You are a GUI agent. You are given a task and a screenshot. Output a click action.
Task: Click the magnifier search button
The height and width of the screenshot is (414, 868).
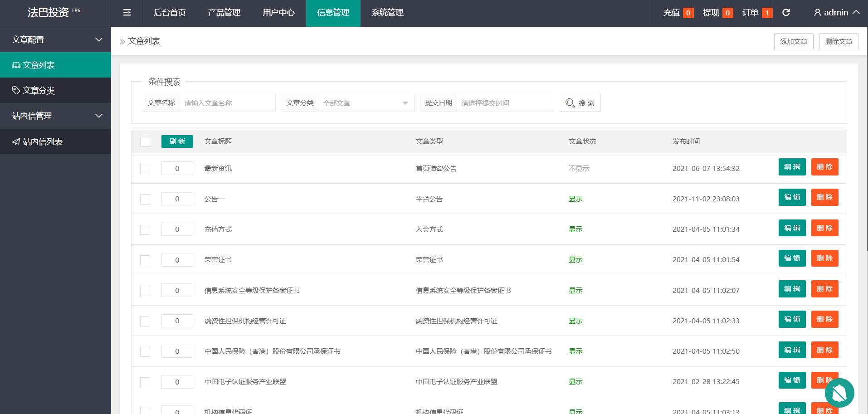click(x=579, y=103)
